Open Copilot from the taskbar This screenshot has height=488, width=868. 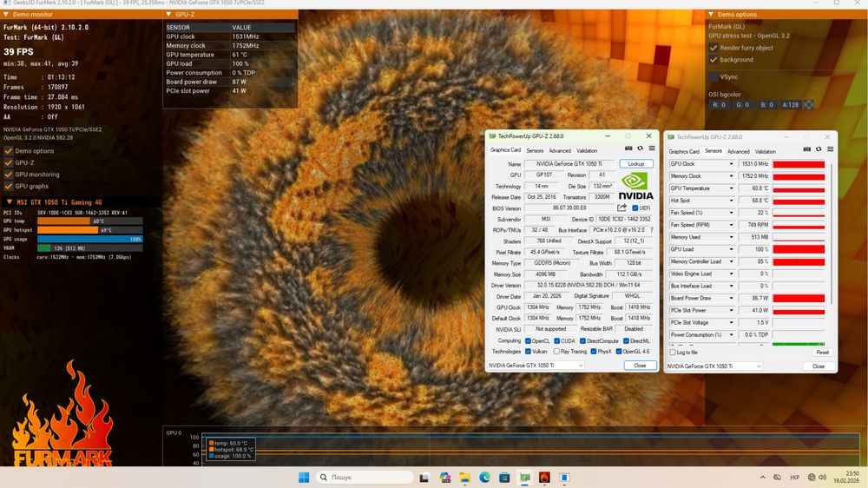click(x=445, y=478)
